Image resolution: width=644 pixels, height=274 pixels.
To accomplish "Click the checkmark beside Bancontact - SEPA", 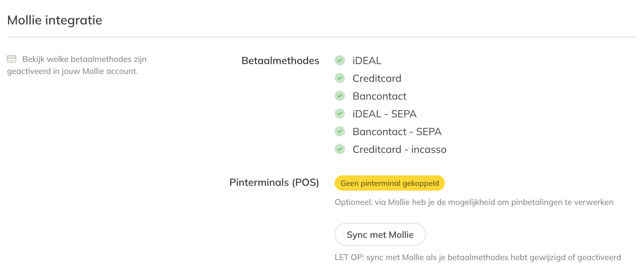I will (x=340, y=131).
